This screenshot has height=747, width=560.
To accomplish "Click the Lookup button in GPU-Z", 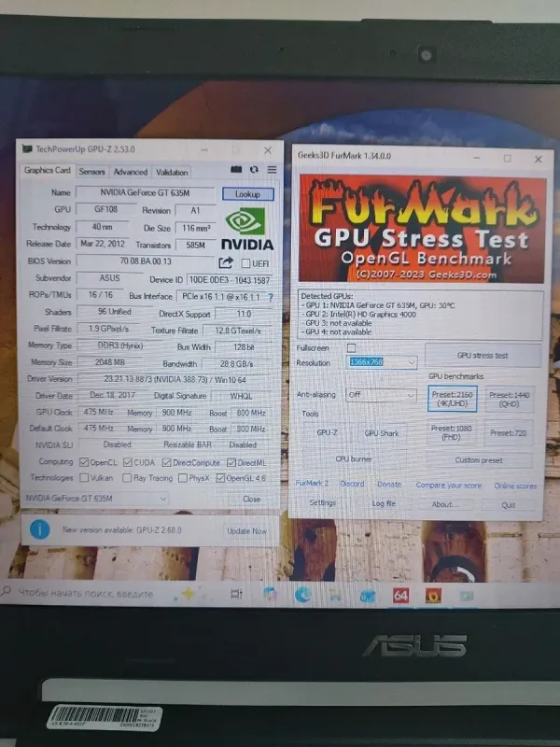I will coord(247,193).
